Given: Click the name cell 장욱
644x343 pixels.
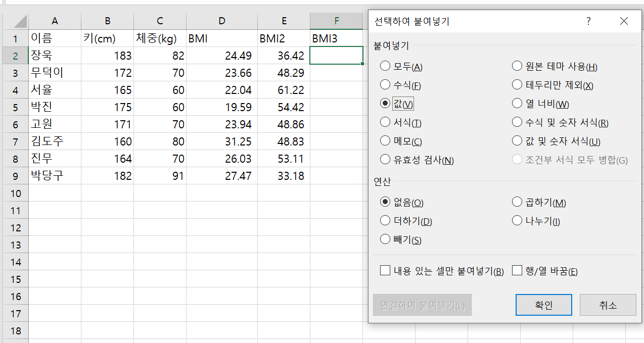Looking at the screenshot, I should (55, 56).
